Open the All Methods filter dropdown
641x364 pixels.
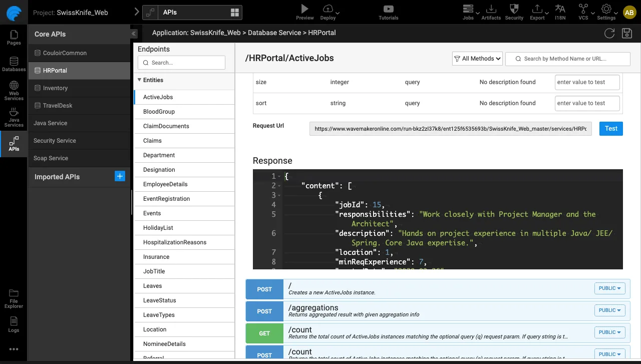[x=477, y=59]
